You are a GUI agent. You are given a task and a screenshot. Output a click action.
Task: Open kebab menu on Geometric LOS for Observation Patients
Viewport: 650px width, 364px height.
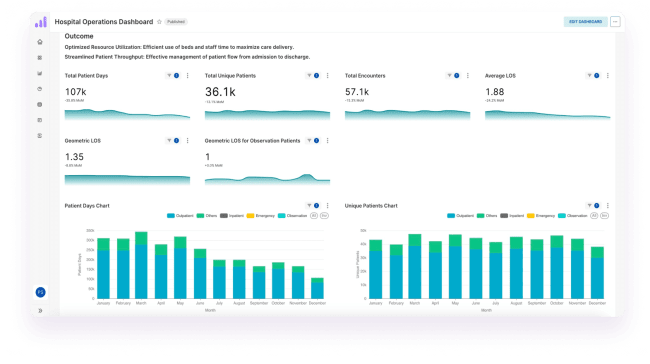click(x=327, y=141)
